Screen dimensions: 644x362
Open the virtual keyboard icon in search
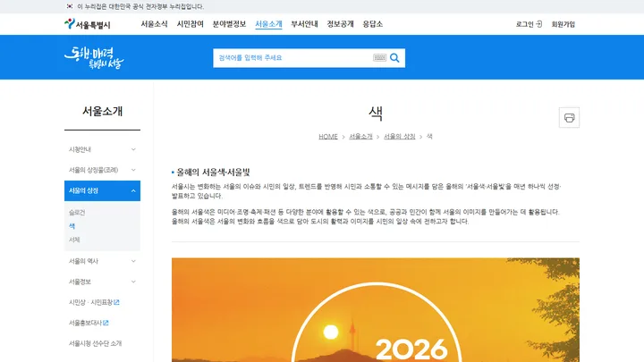coord(379,58)
